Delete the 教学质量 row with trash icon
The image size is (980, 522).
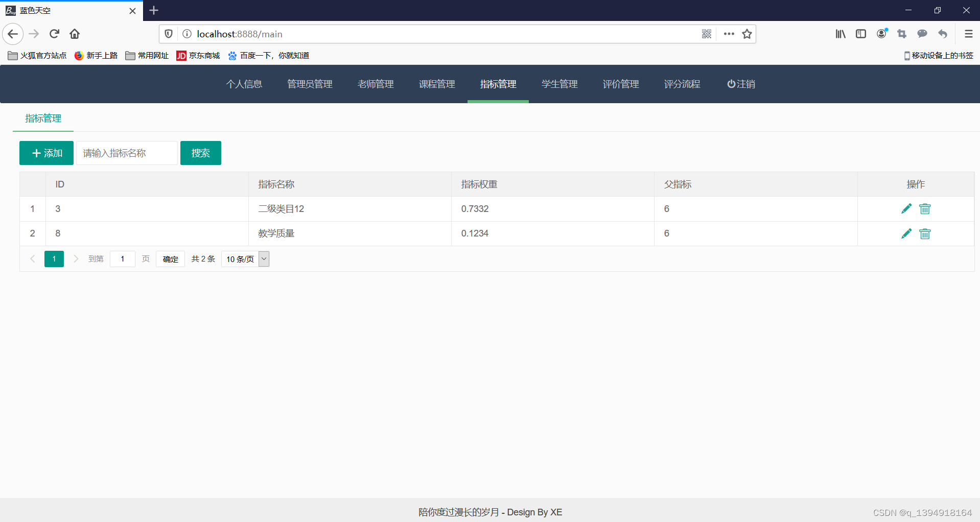tap(925, 233)
